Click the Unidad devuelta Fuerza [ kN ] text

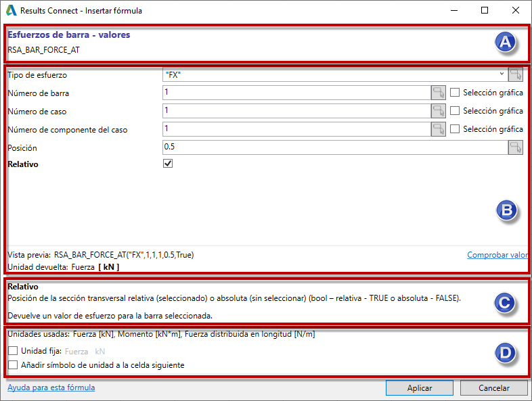point(64,267)
